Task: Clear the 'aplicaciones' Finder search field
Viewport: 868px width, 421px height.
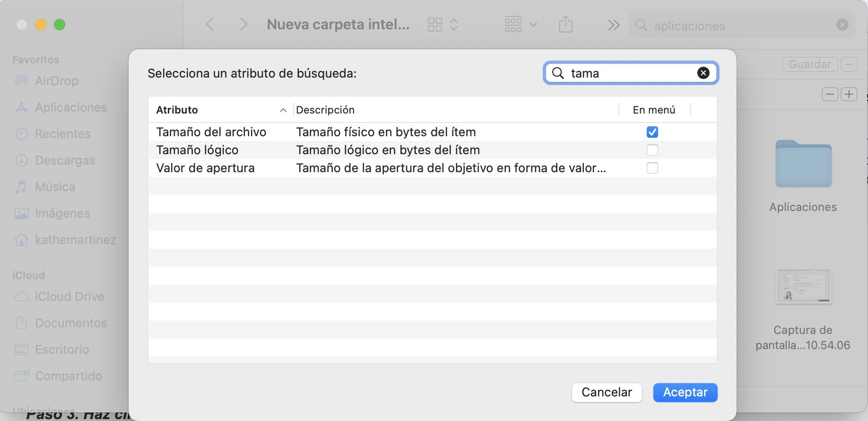Action: (842, 25)
